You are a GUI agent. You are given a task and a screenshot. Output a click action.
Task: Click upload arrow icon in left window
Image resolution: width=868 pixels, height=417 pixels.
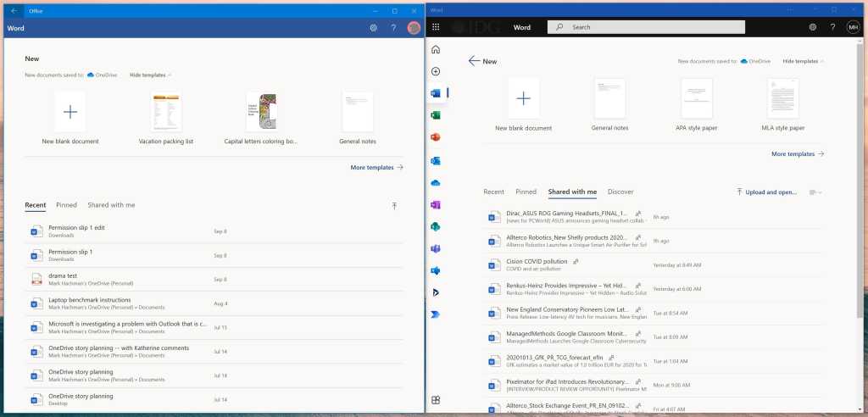(394, 205)
